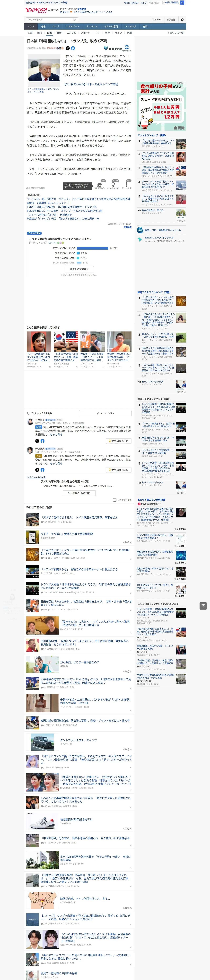Open トピックス一覧 link
The height and width of the screenshot is (980, 210).
[176, 33]
